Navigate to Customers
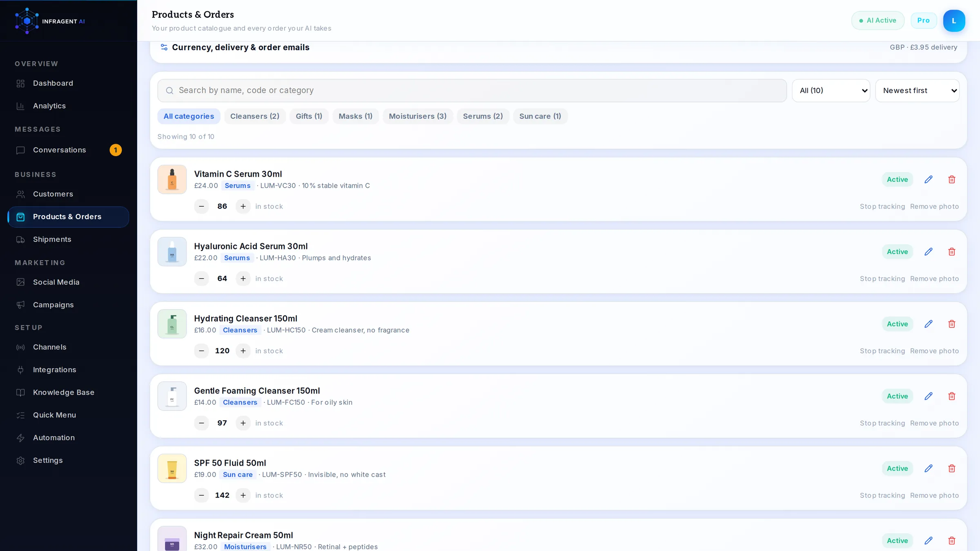 (68, 194)
